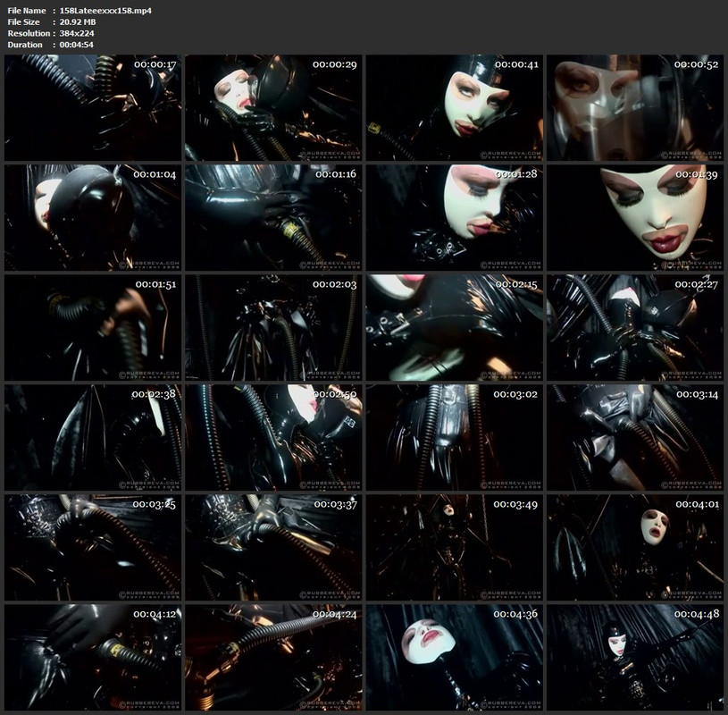Select the thumbnail stamped 00:01:04
Image resolution: width=728 pixels, height=715 pixels.
point(93,217)
